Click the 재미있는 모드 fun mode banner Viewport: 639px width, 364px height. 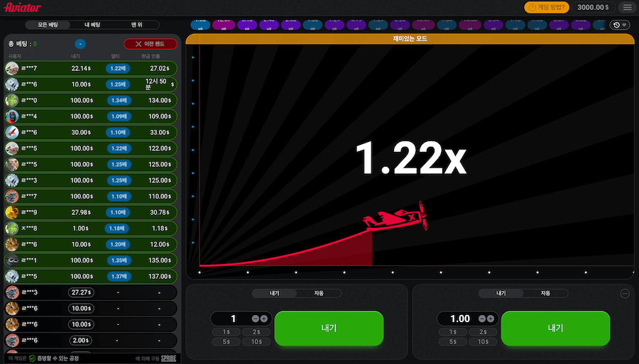coord(410,39)
